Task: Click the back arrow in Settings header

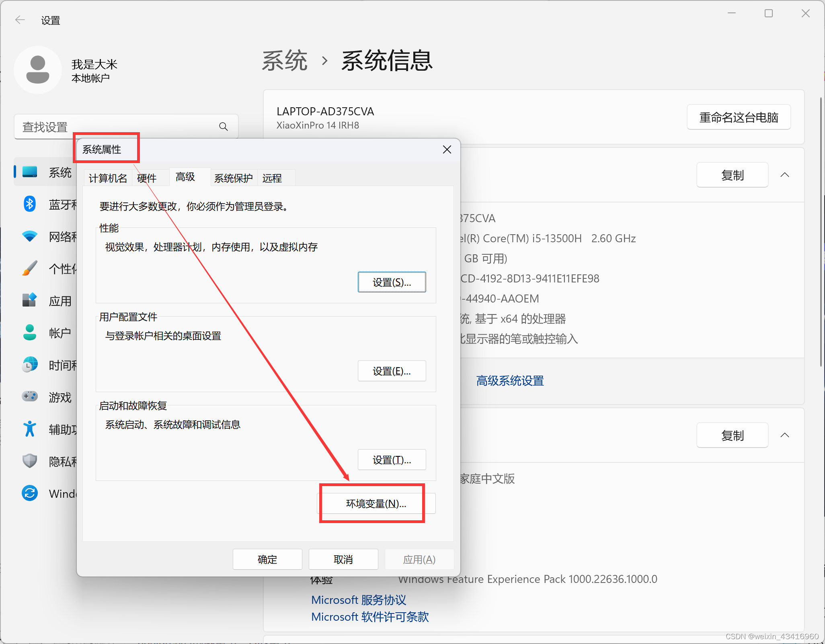Action: [20, 20]
